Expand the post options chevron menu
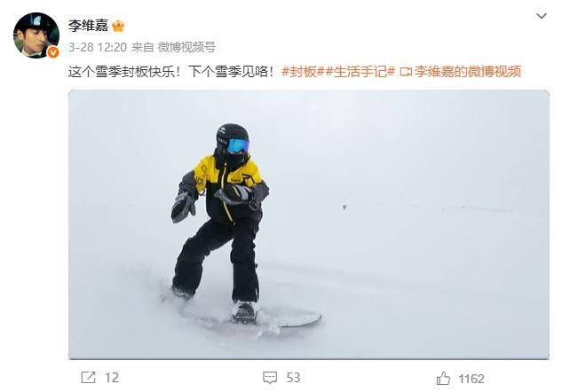The height and width of the screenshot is (392, 562). point(541,16)
